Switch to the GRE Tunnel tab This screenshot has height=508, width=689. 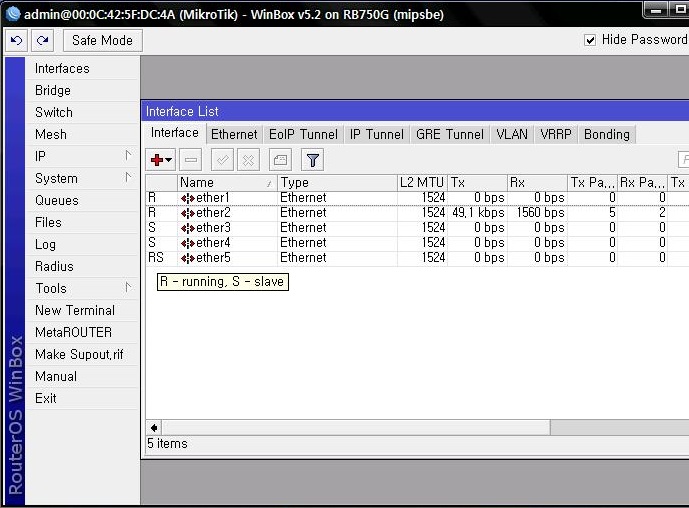pyautogui.click(x=450, y=134)
